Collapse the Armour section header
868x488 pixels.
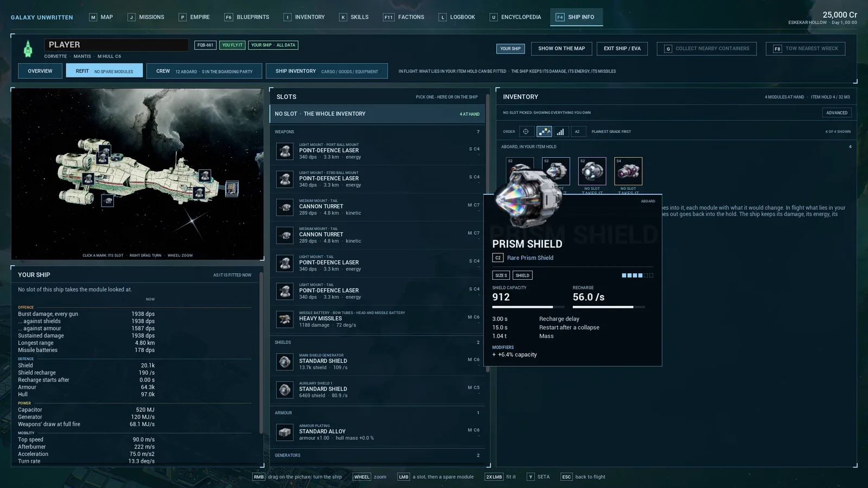click(377, 413)
